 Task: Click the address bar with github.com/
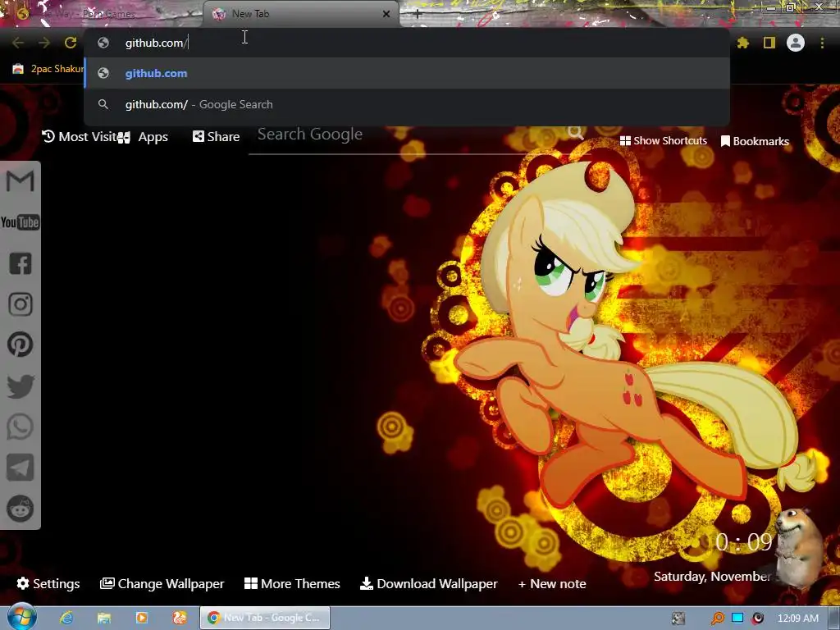pos(407,43)
